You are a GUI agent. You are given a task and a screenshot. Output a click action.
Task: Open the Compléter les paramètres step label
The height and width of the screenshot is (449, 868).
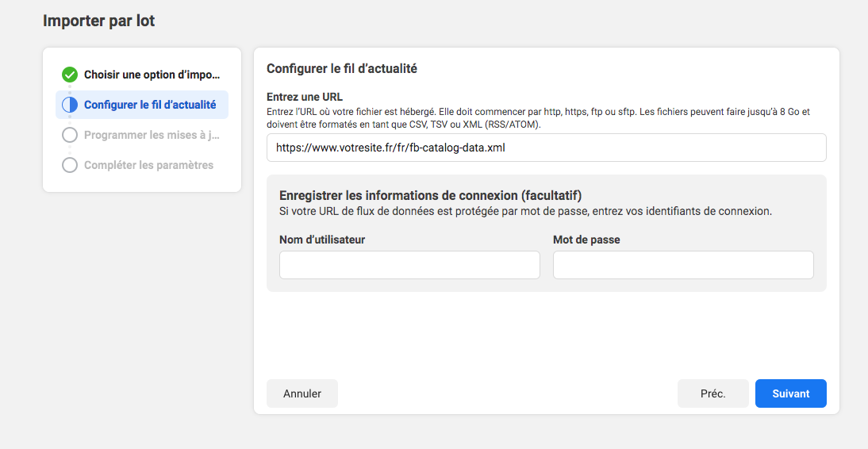(149, 165)
